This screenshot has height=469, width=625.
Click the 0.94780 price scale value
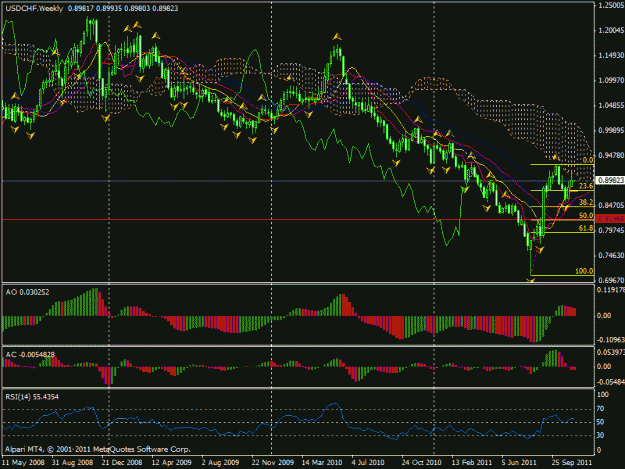[611, 155]
